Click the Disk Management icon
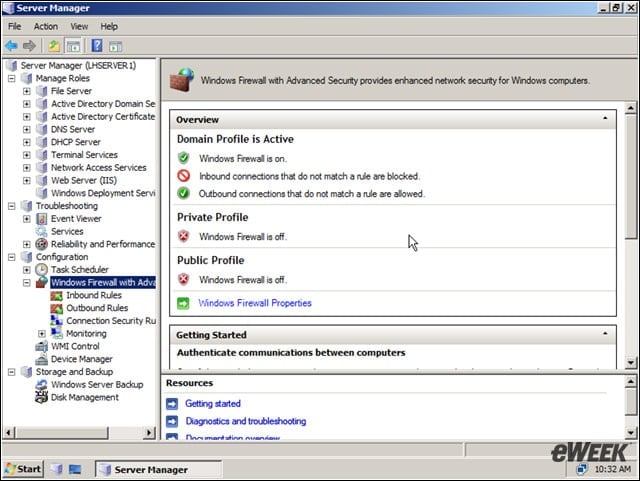The height and width of the screenshot is (481, 640). (x=41, y=397)
